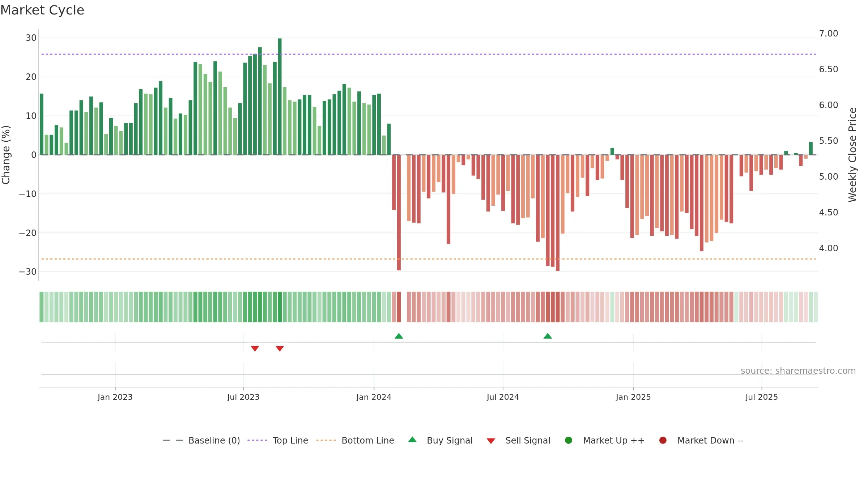Click the Jan 2025 axis label
868x488 pixels.
[x=633, y=397]
